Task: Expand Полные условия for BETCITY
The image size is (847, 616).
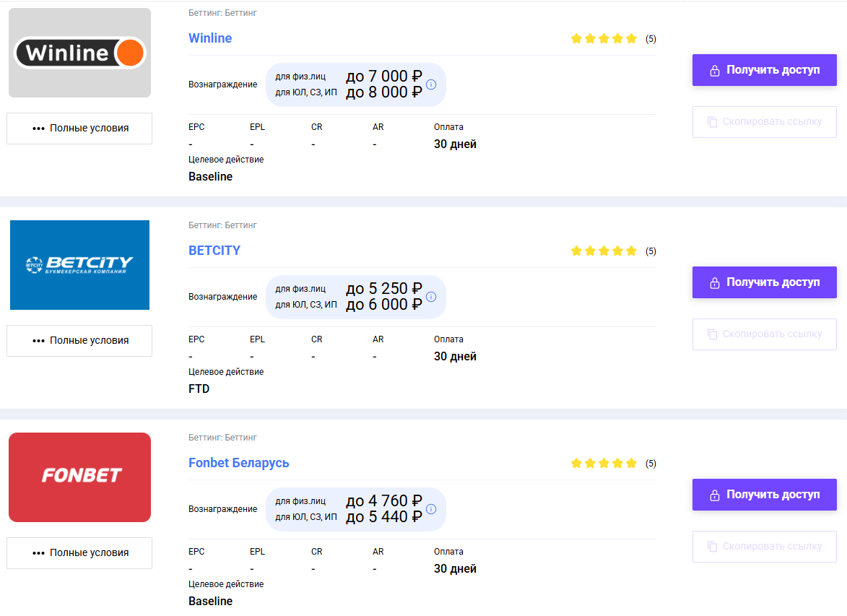Action: coord(79,341)
